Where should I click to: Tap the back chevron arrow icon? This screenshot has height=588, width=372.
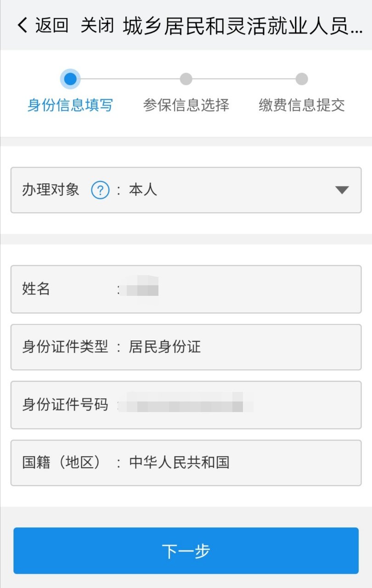coord(22,25)
